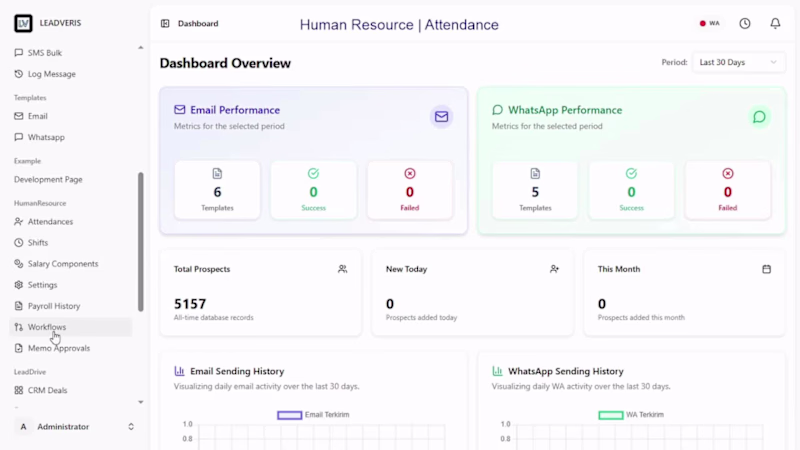800x450 pixels.
Task: Toggle the Email Terkirim legend swatch
Action: point(289,415)
